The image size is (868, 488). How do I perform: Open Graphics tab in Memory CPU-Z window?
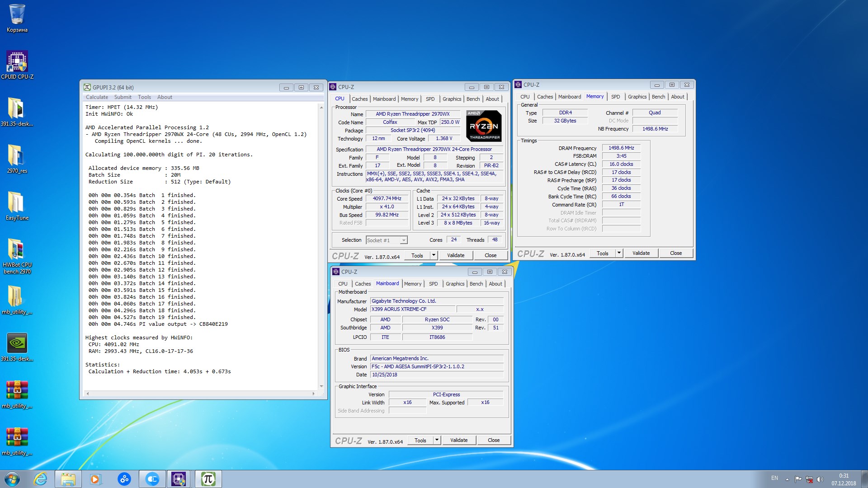click(x=637, y=97)
